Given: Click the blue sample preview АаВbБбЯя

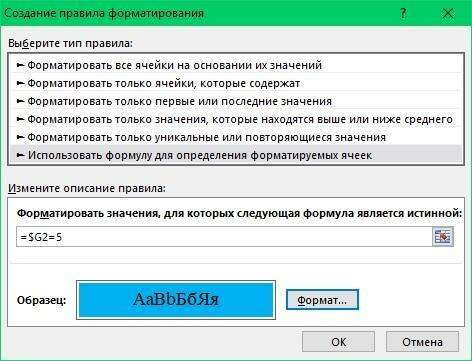Looking at the screenshot, I should click(x=176, y=300).
